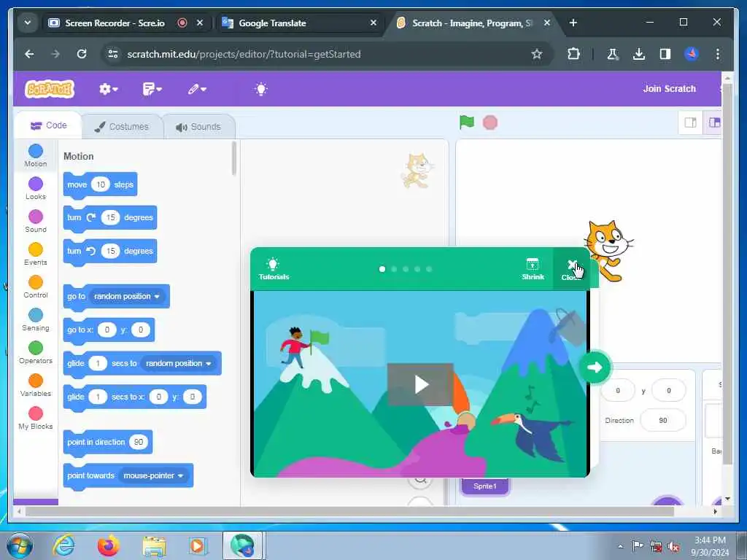The image size is (747, 560).
Task: Click the last tutorial step dot
Action: [429, 269]
